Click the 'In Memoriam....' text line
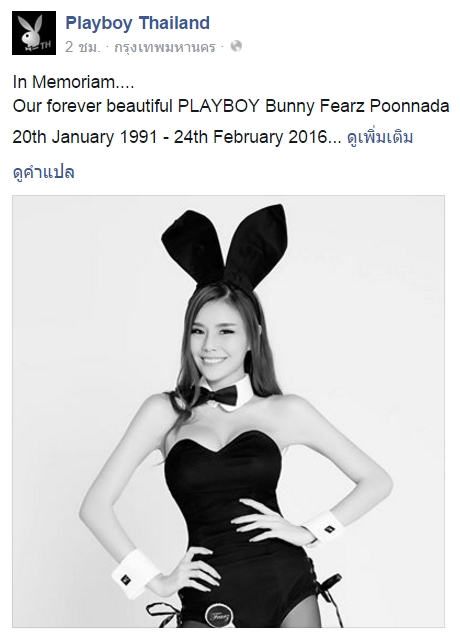The image size is (460, 634). tap(73, 82)
